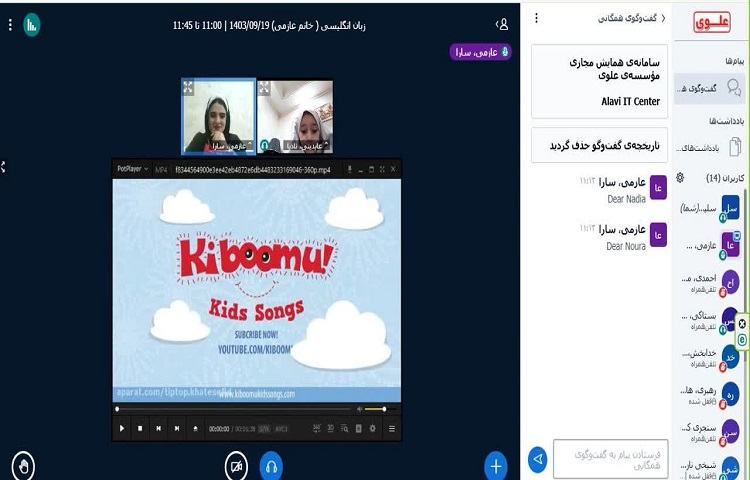Select user رهبری in the users list
Screen dimensions: 750x480
(709, 395)
